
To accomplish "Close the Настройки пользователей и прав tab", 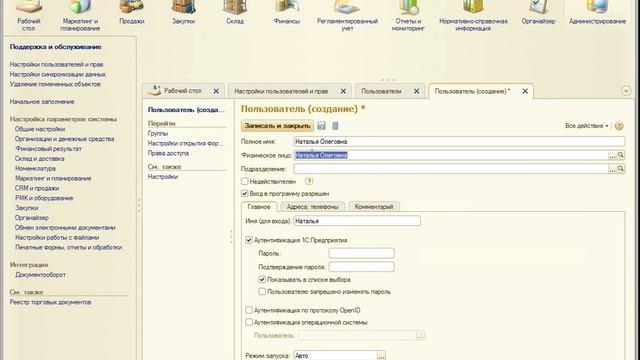I will 343,91.
